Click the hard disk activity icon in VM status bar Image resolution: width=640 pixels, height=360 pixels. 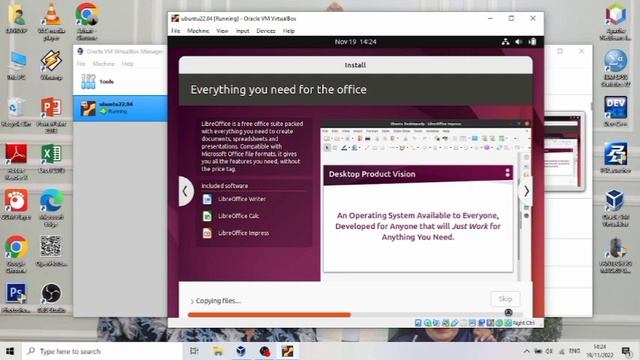coord(418,323)
